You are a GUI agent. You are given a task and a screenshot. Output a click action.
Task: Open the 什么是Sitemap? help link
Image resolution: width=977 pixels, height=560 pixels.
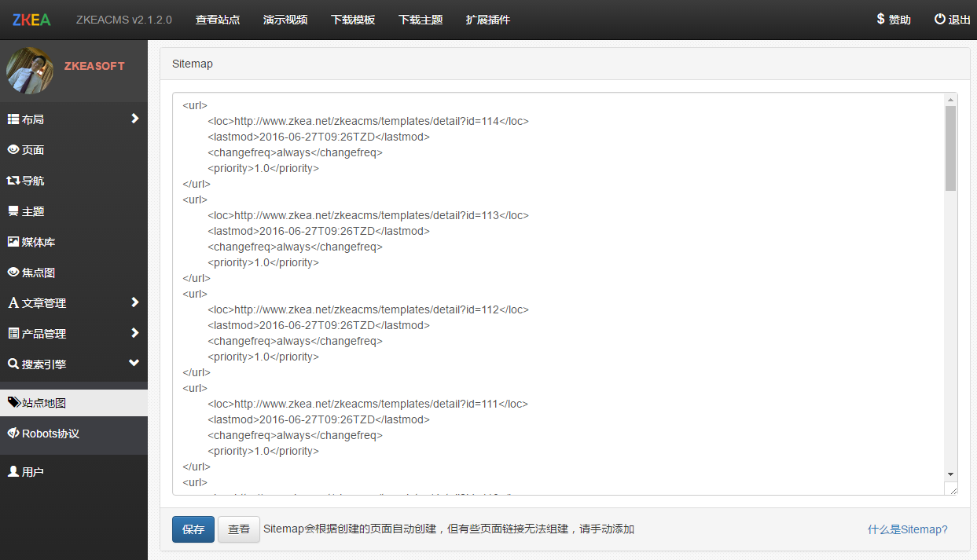908,529
